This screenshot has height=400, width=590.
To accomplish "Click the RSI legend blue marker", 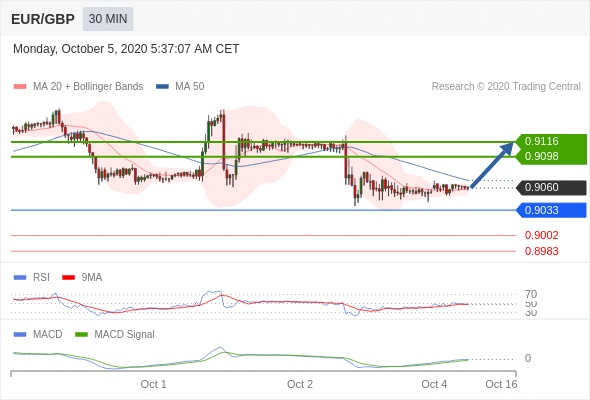I will (x=20, y=278).
